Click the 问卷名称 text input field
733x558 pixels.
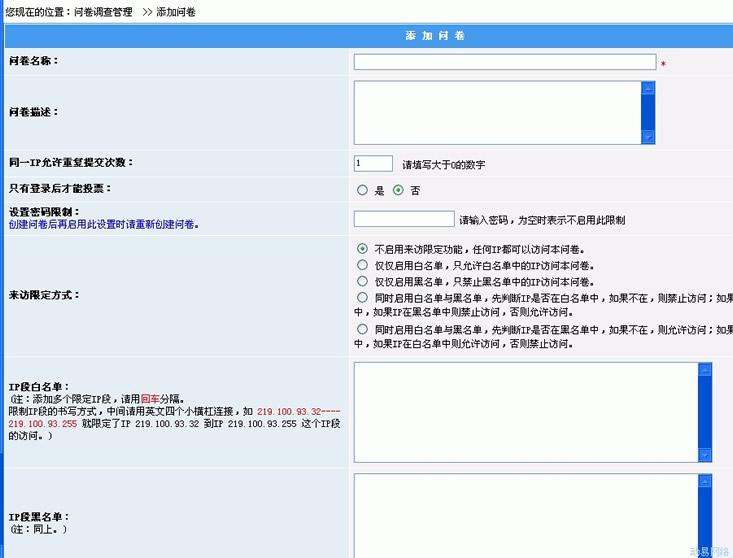click(x=504, y=62)
